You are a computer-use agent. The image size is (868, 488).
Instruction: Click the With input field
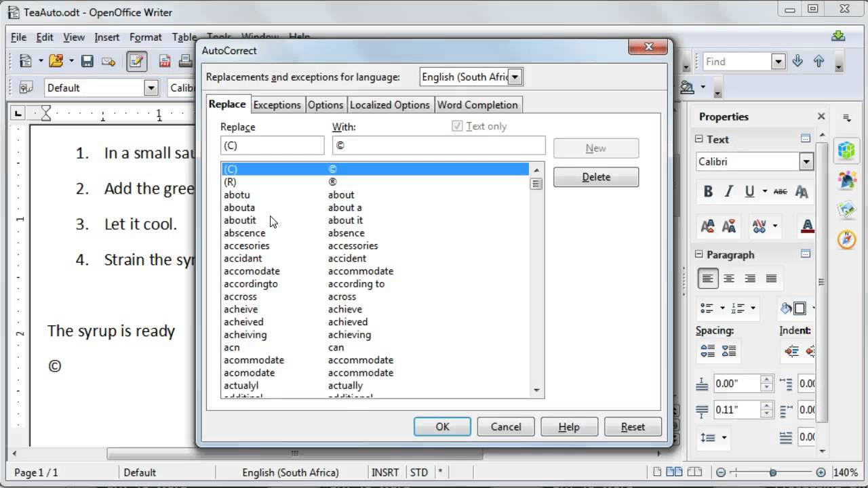click(x=439, y=146)
